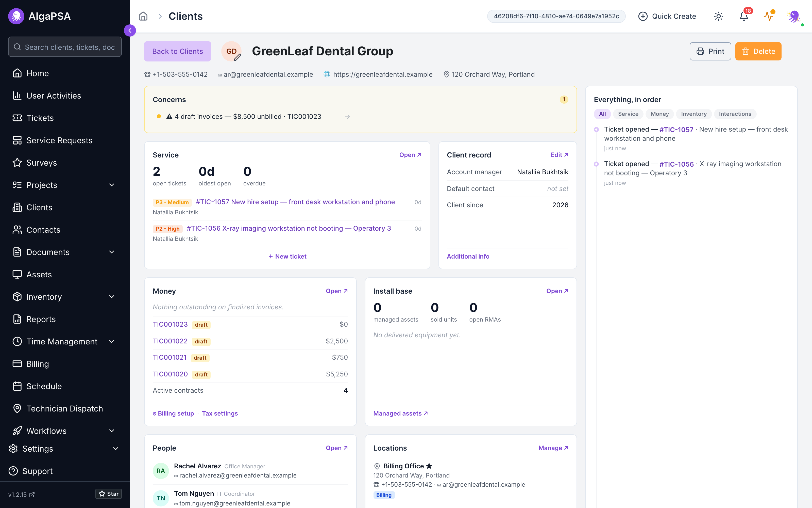Delete the GreenLeaf Dental Group client

click(758, 51)
